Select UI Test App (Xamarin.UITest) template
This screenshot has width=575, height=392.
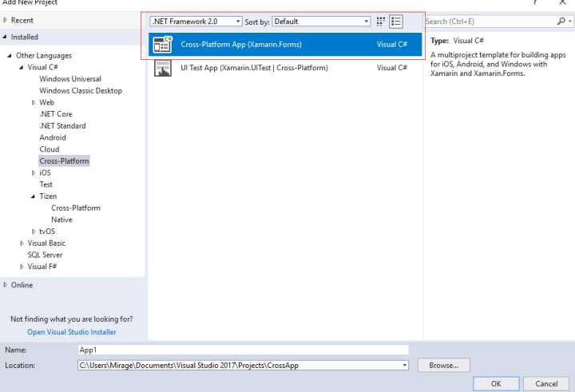pos(285,68)
